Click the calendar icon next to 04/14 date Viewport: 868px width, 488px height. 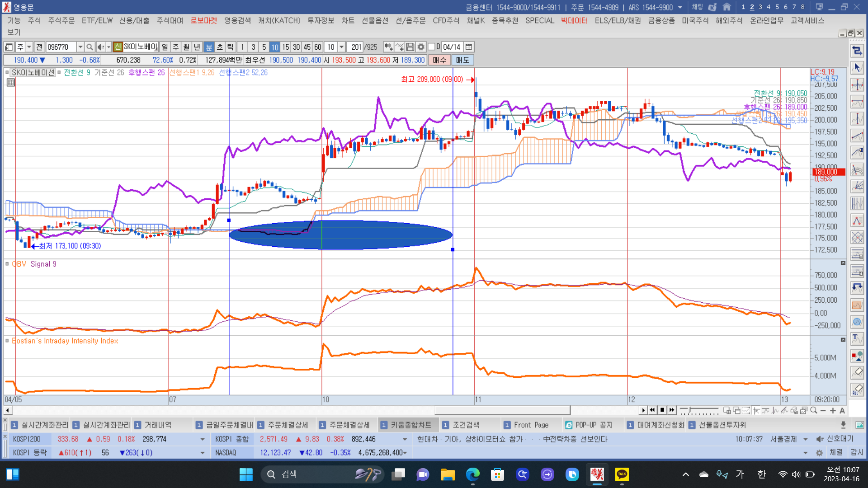tap(469, 47)
